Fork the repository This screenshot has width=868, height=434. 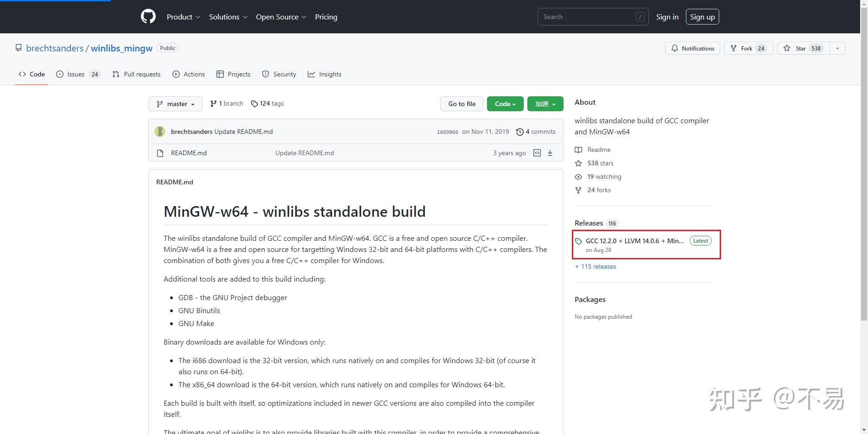click(748, 48)
